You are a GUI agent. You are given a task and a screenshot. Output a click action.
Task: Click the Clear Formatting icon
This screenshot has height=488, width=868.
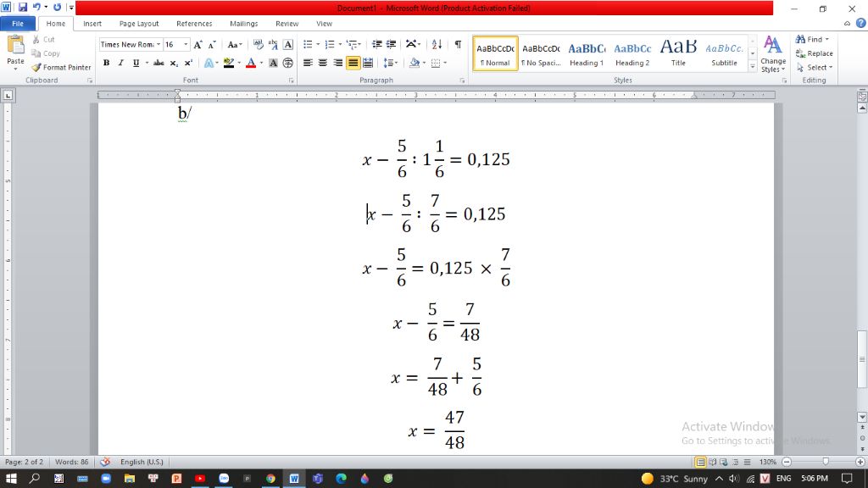pos(258,44)
